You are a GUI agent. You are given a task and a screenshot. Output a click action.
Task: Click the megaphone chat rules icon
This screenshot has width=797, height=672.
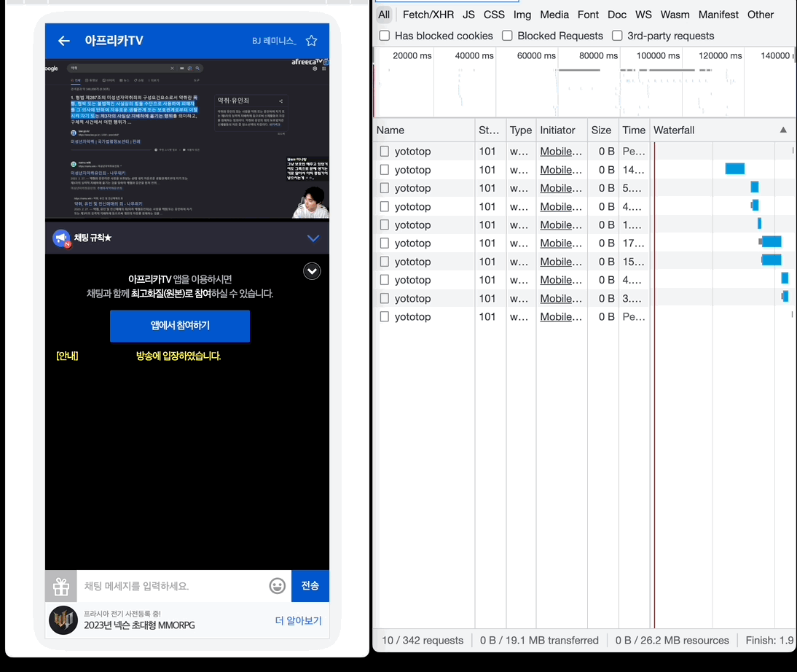pyautogui.click(x=61, y=238)
